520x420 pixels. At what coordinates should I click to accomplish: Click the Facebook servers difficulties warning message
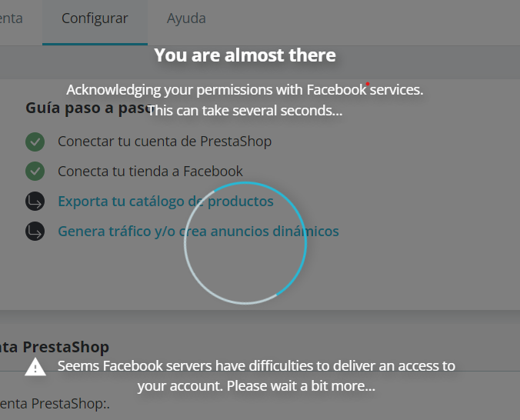click(256, 375)
